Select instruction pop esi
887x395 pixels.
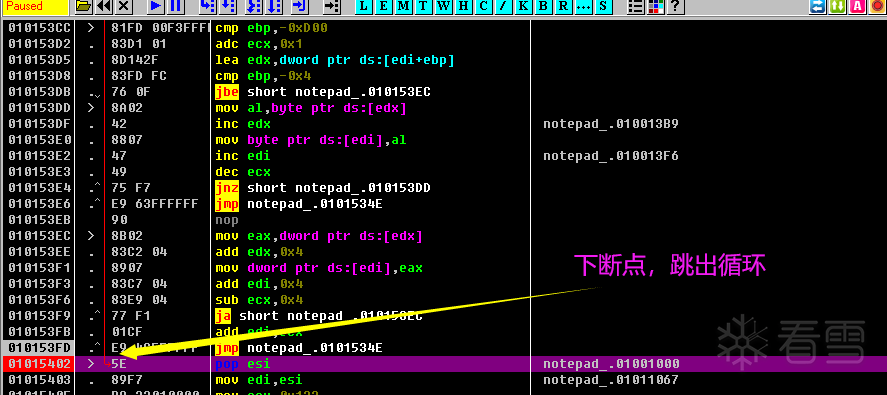243,363
